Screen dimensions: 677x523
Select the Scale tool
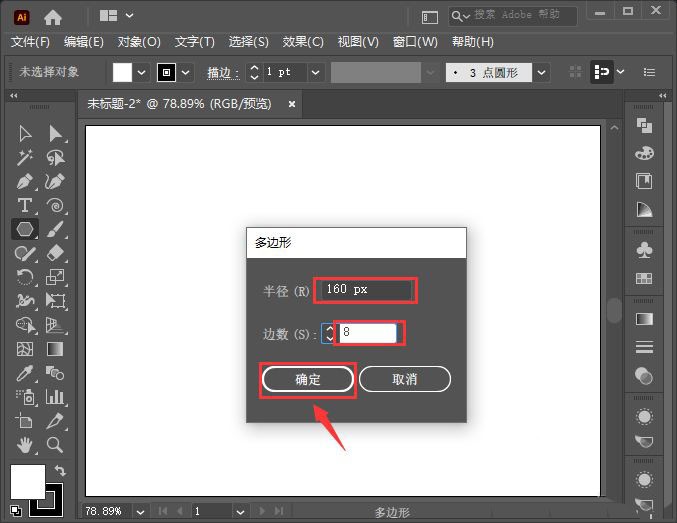click(55, 277)
